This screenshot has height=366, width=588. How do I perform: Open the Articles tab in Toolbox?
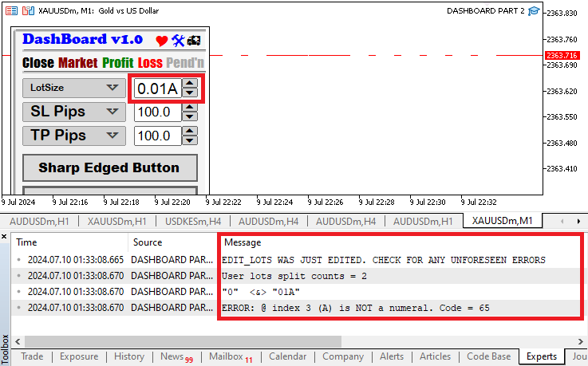(x=435, y=356)
